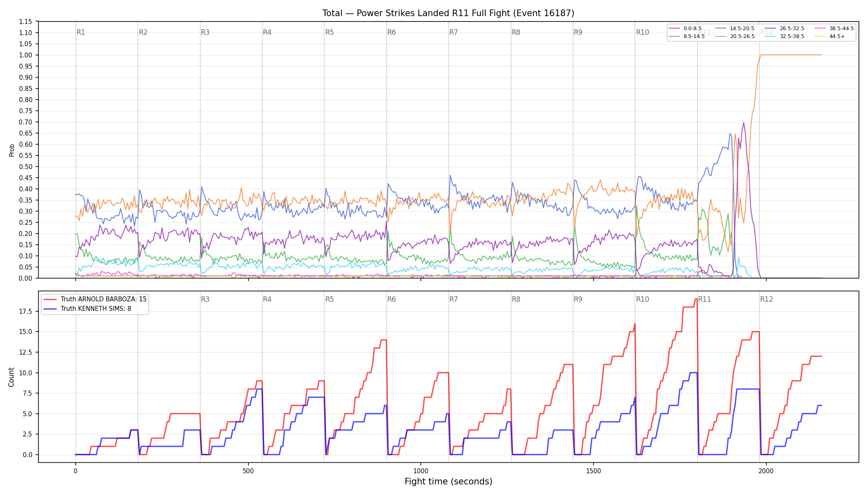The image size is (868, 496).
Task: Click the 32.5-38.5 legend label
Action: point(792,36)
